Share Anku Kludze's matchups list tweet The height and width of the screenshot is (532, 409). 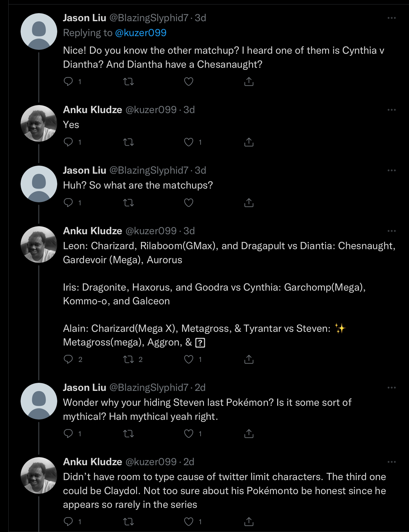coord(249,359)
